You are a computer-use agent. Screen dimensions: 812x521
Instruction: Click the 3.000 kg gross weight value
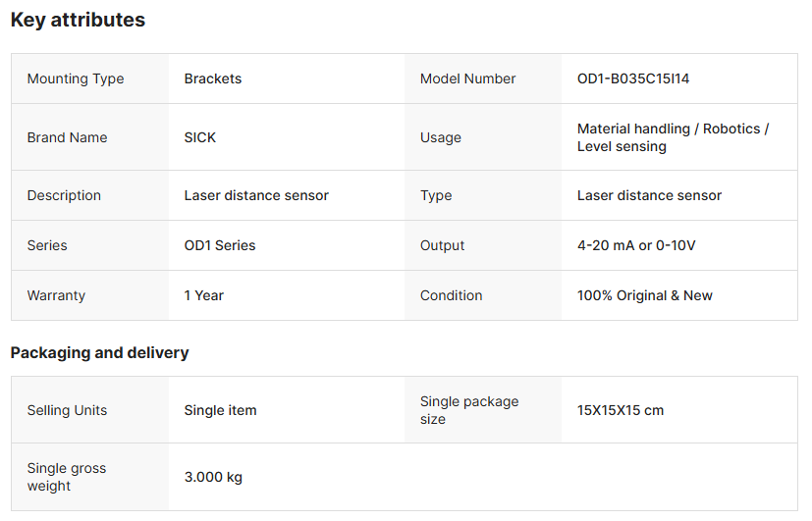pos(213,477)
